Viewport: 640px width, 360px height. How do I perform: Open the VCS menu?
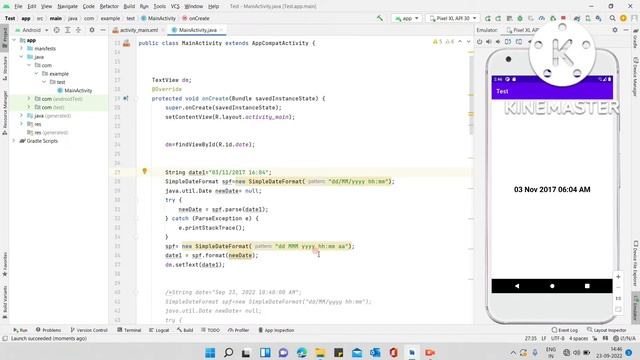click(175, 6)
